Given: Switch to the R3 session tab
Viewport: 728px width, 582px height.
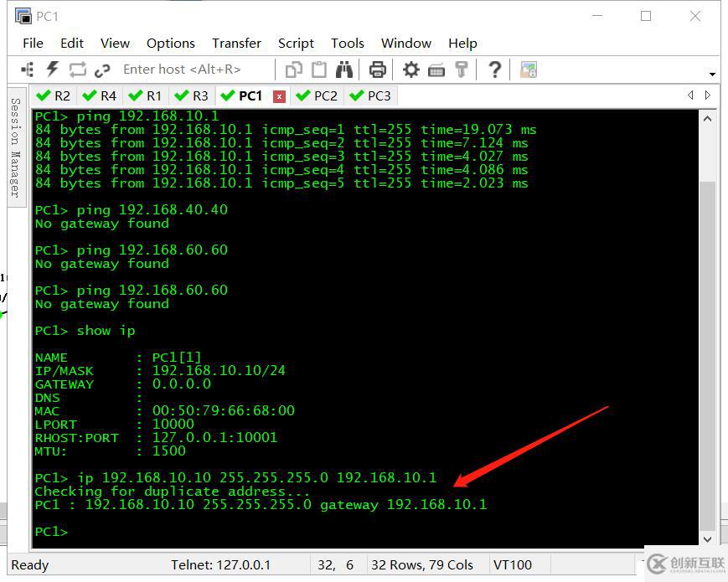Looking at the screenshot, I should [191, 96].
